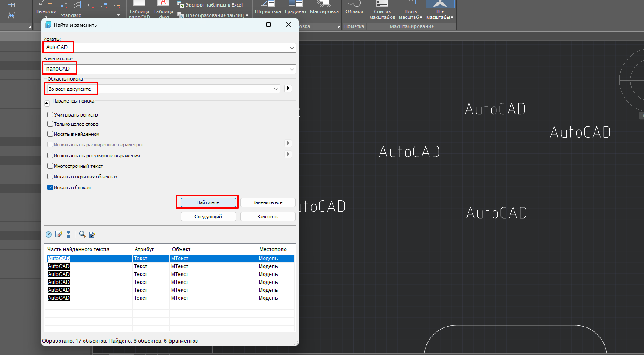Enable Искать в скрытых объектах
Viewport: 644px width, 355px height.
pos(50,177)
